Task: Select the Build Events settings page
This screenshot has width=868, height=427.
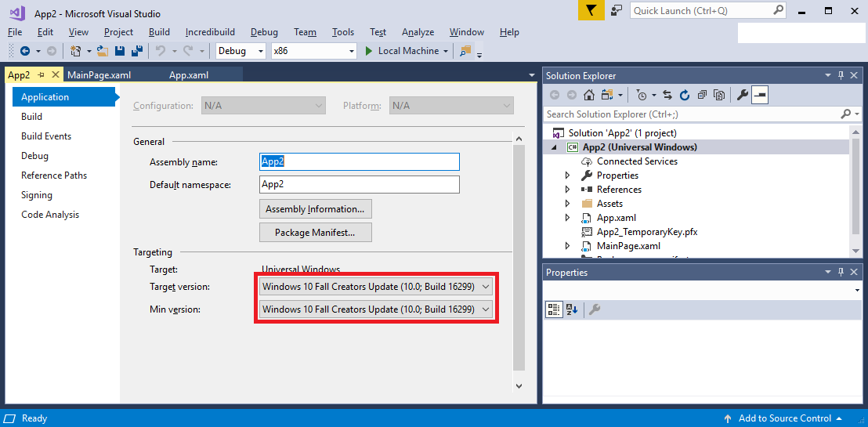Action: click(46, 136)
